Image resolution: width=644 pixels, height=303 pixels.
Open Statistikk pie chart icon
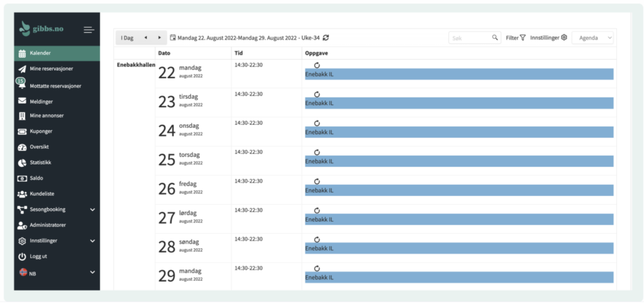22,163
